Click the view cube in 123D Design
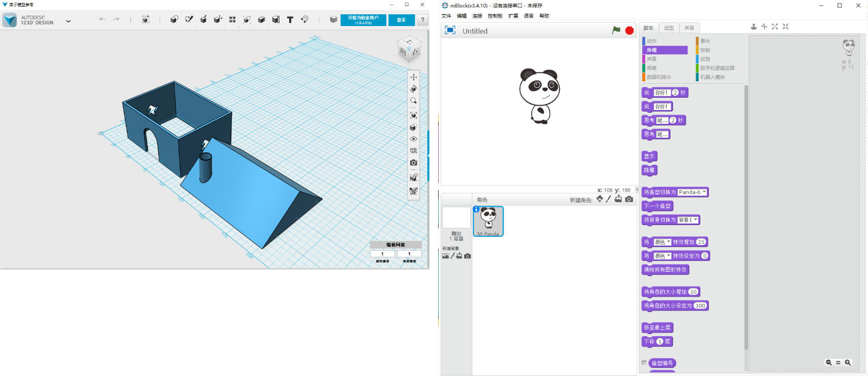 pos(409,49)
